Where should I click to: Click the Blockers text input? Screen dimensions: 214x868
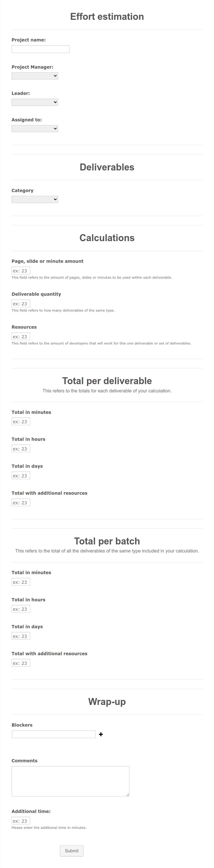click(x=53, y=734)
